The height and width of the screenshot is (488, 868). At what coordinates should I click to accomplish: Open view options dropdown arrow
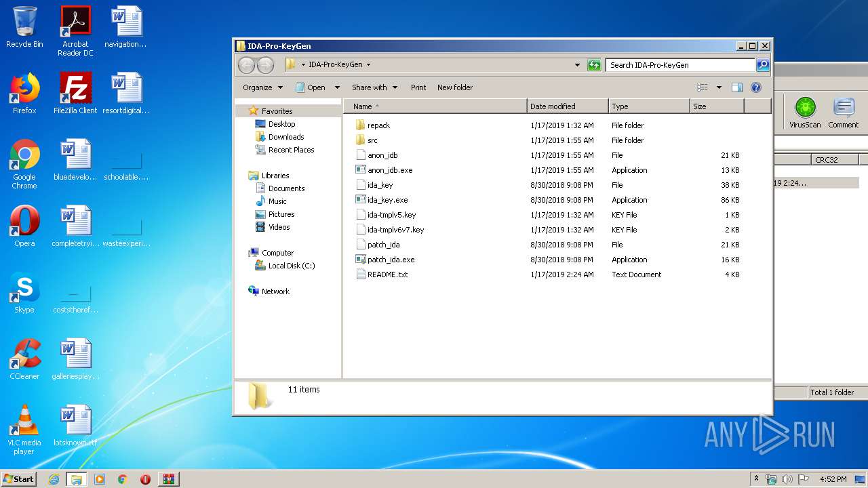point(719,87)
